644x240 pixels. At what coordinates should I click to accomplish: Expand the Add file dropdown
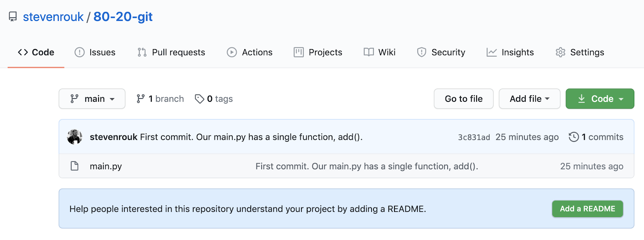[x=529, y=99]
